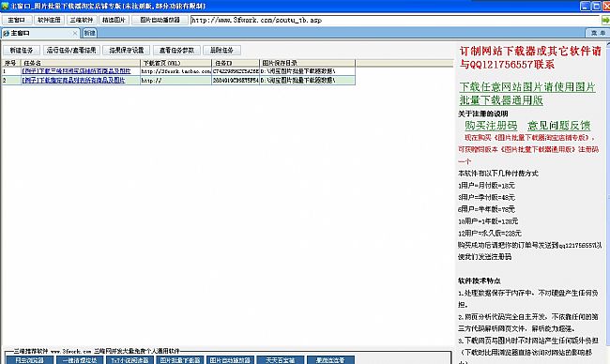Open task 1 link 下载三维网淘宝店铺
This screenshot has height=364, width=610.
[76, 71]
